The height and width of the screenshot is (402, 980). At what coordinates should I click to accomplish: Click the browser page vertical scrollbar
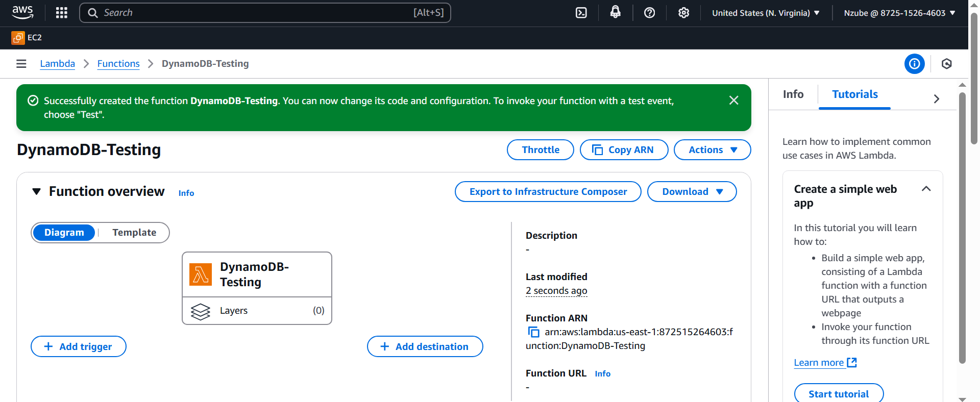click(x=974, y=79)
